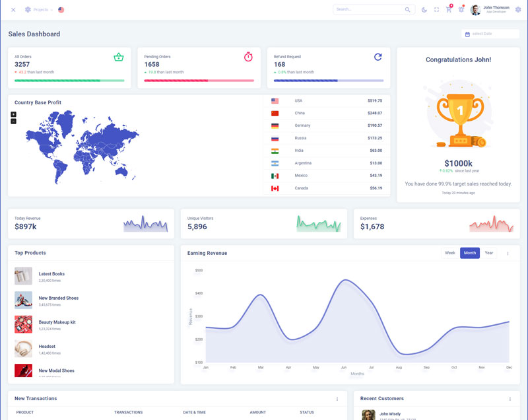Screen dimensions: 528x420
Task: Open the settings gear in the header
Action: (518, 10)
